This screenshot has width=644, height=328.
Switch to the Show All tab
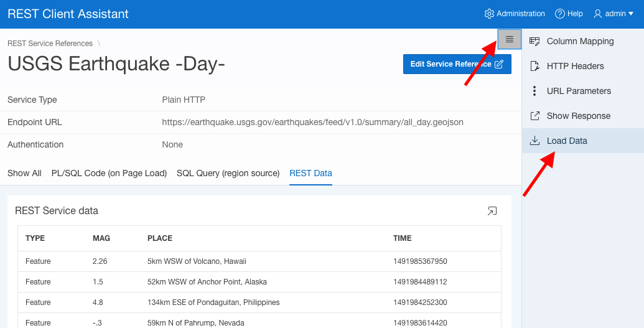[x=24, y=173]
